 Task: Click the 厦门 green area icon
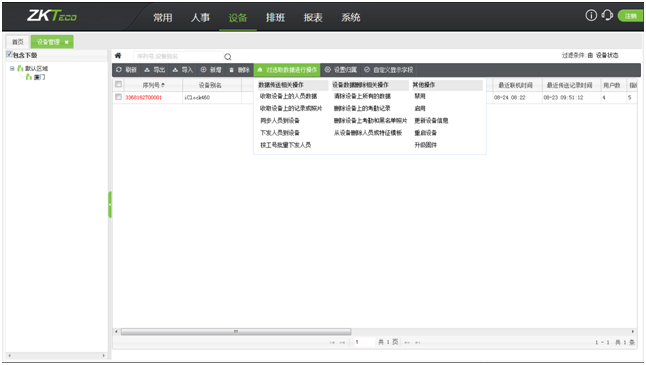29,77
